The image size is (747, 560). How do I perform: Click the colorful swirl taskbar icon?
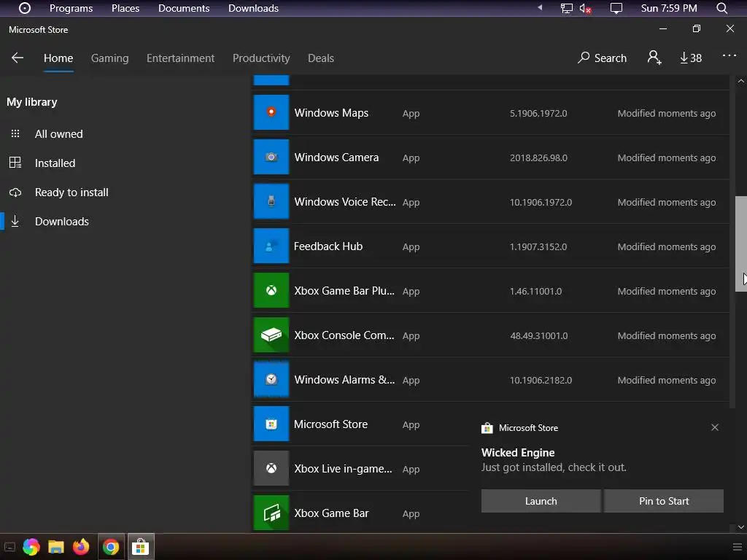coord(31,547)
